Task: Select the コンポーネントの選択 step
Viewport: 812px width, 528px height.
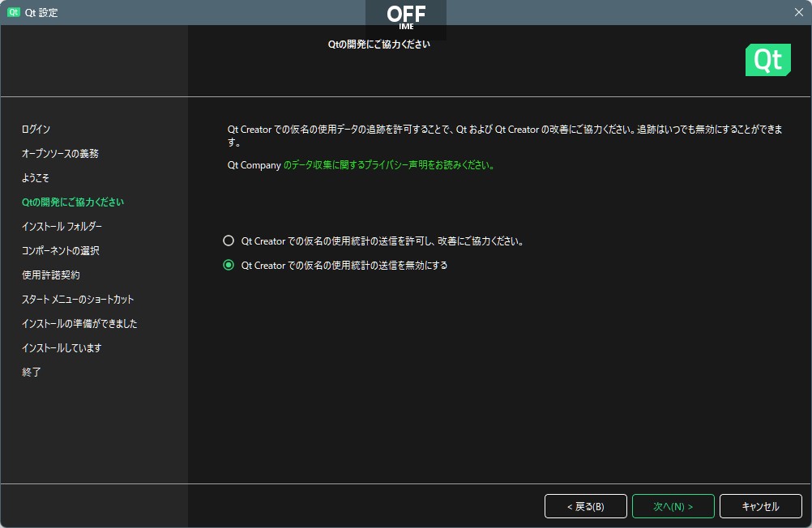Action: click(x=61, y=250)
